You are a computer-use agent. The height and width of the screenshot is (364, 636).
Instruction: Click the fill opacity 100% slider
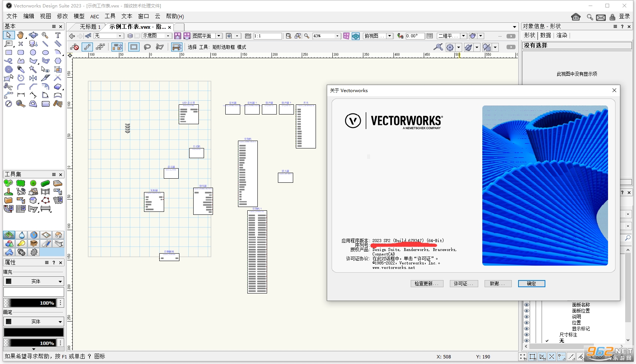(30, 303)
